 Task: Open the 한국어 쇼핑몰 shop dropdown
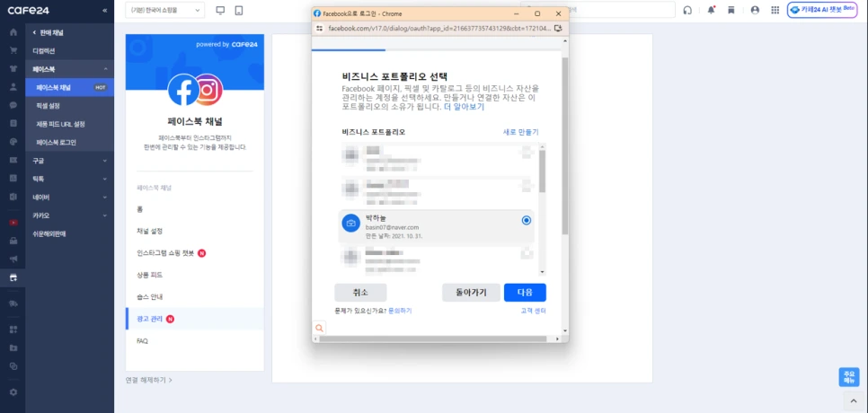(x=165, y=10)
